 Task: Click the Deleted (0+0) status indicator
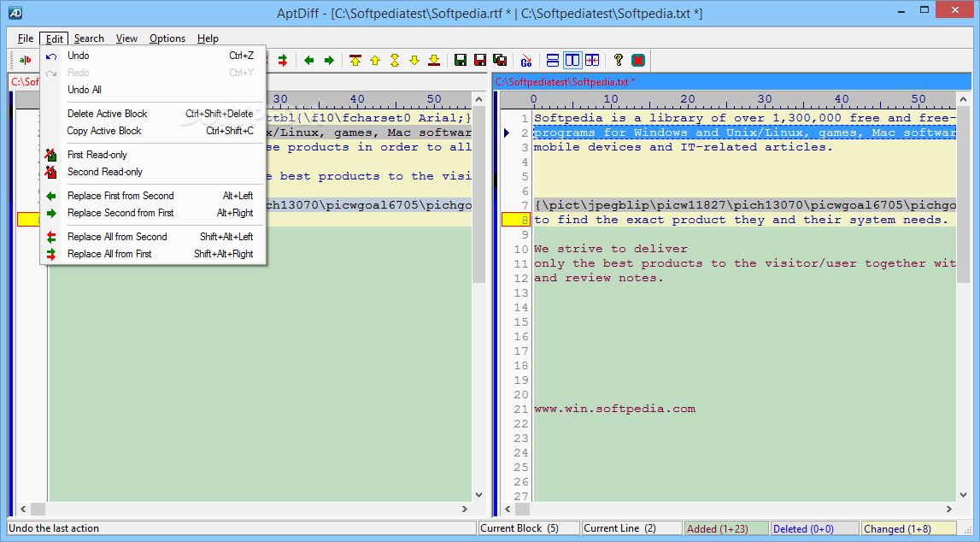pos(814,529)
